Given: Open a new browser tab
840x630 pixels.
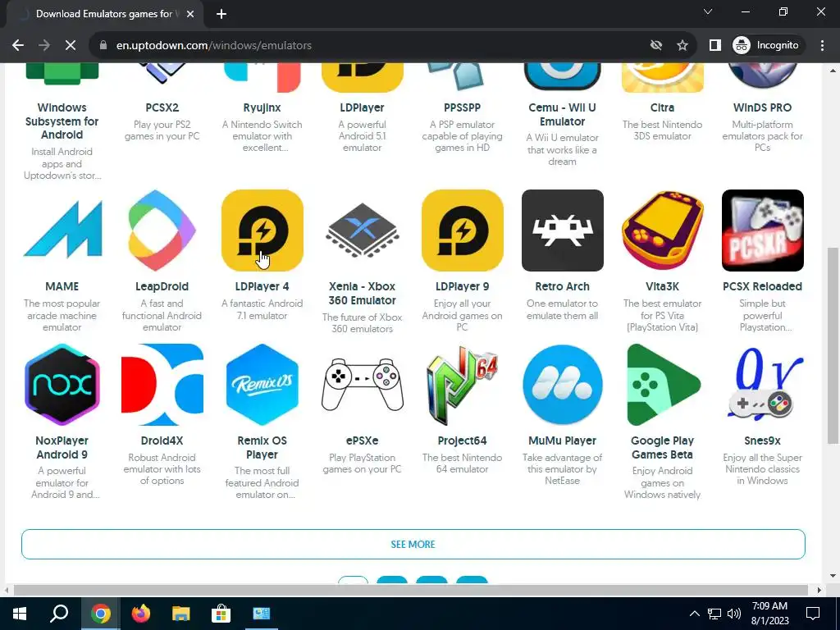Looking at the screenshot, I should [221, 14].
